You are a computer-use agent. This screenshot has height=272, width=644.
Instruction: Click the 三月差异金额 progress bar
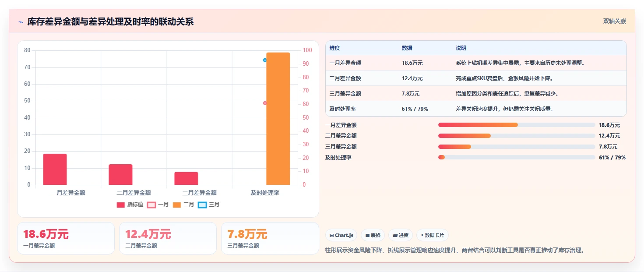[x=517, y=147]
